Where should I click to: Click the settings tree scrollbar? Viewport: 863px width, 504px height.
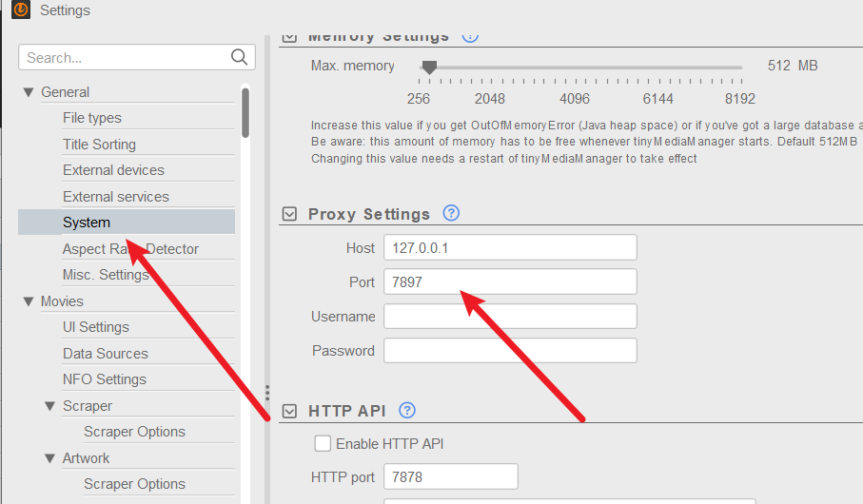tap(245, 113)
